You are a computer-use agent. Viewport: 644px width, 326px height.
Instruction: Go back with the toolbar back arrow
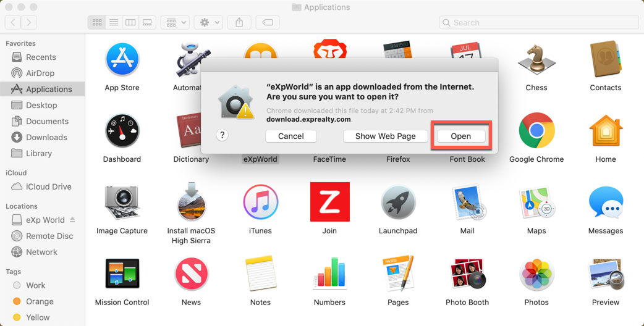click(13, 23)
